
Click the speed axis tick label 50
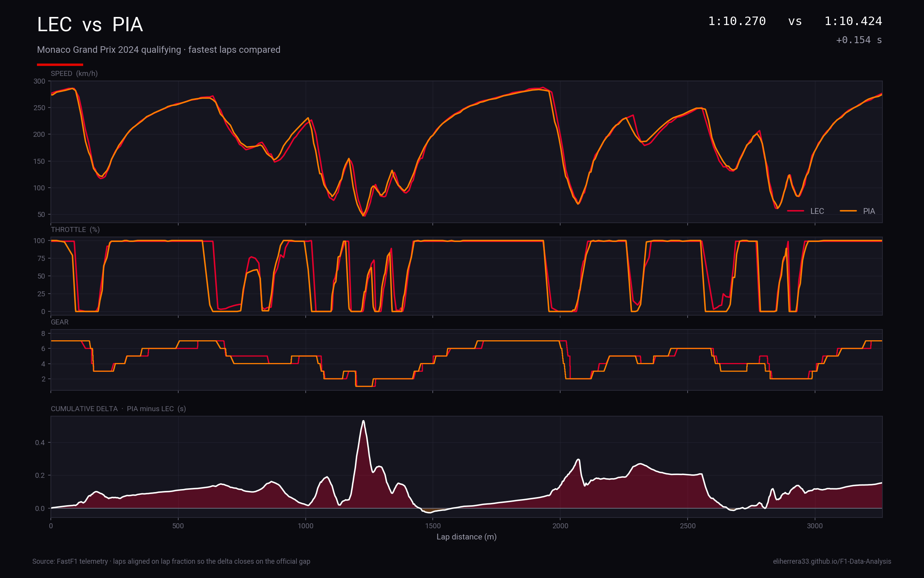tap(41, 215)
